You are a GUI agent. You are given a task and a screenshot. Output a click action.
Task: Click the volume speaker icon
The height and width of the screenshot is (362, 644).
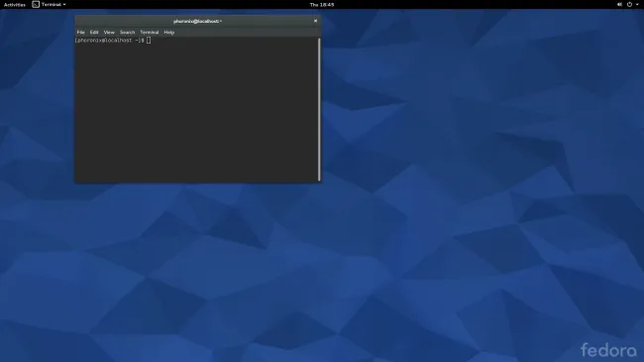[x=619, y=5]
